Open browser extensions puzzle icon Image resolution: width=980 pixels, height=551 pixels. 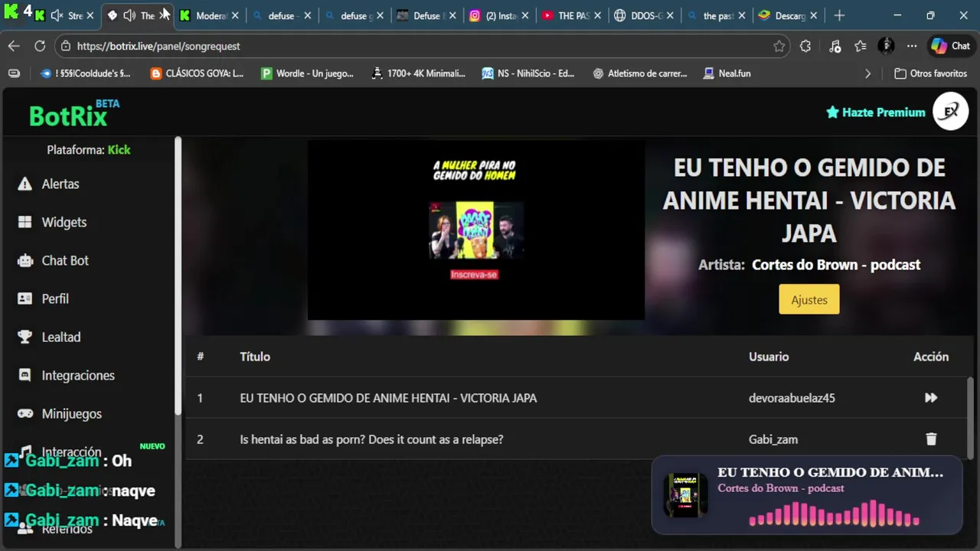805,46
